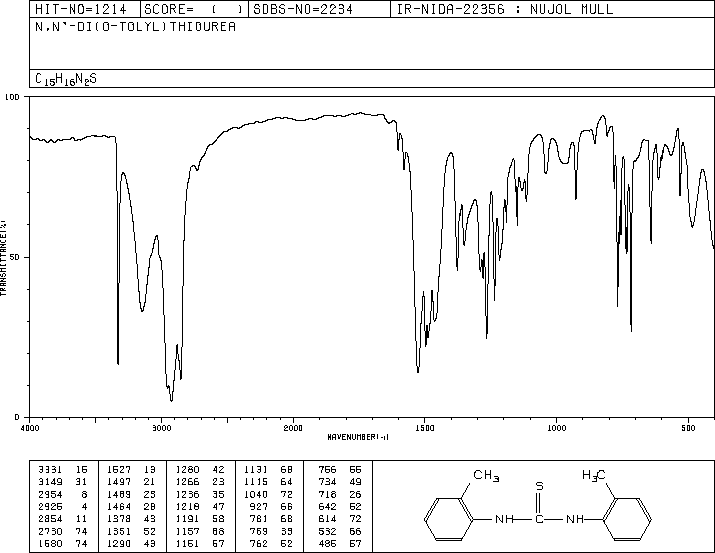Click the 2954 peak table entry

click(x=50, y=495)
